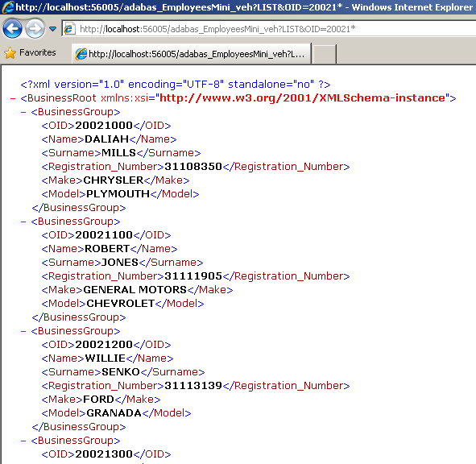
Task: Click the tab's Internet Explorer page icon
Action: (81, 54)
